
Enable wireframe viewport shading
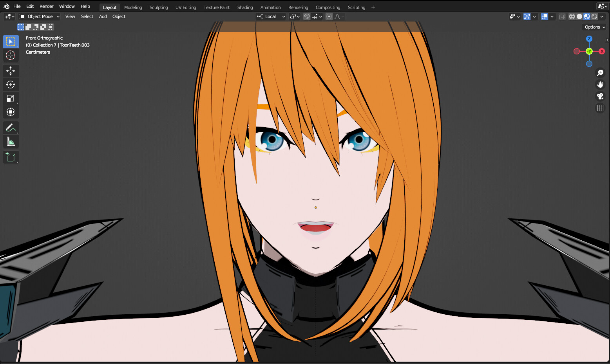coord(572,16)
